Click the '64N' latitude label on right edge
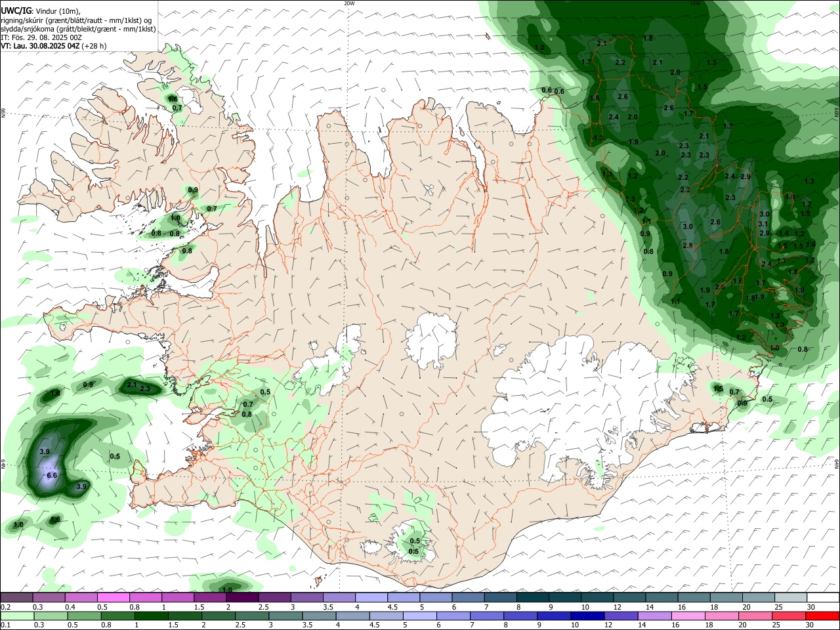The image size is (840, 630). pyautogui.click(x=837, y=463)
